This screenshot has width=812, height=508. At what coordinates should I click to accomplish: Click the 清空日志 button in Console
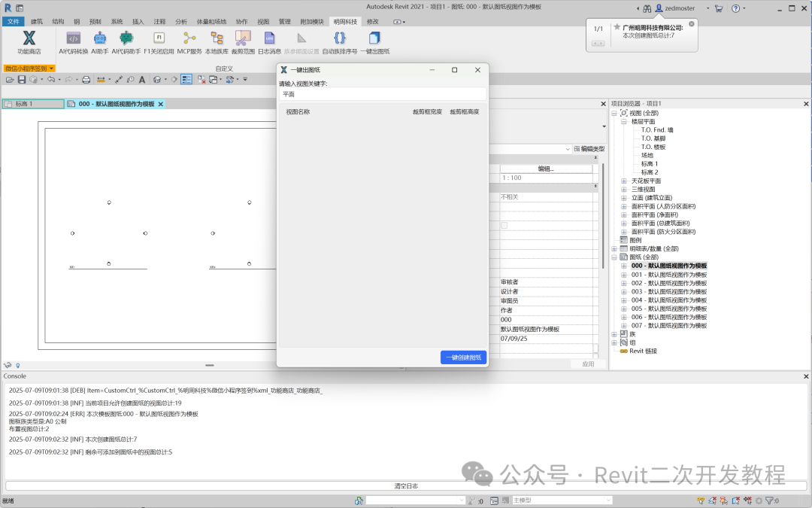pyautogui.click(x=406, y=486)
